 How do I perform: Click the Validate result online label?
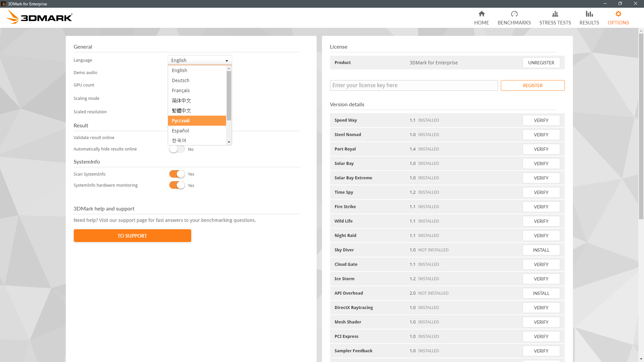94,138
